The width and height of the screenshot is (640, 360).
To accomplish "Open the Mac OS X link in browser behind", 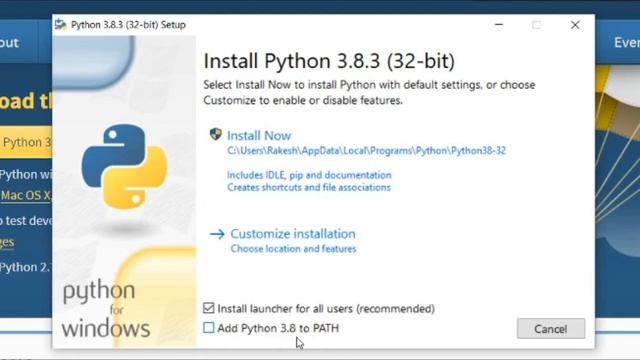I will pos(26,196).
